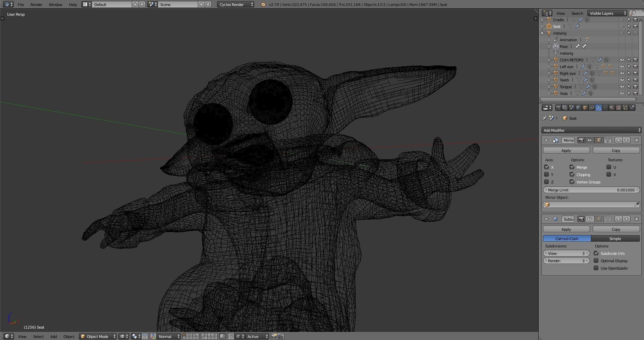Open the Object properties tab (cube icon)
Image resolution: width=644 pixels, height=340 pixels.
tap(585, 108)
